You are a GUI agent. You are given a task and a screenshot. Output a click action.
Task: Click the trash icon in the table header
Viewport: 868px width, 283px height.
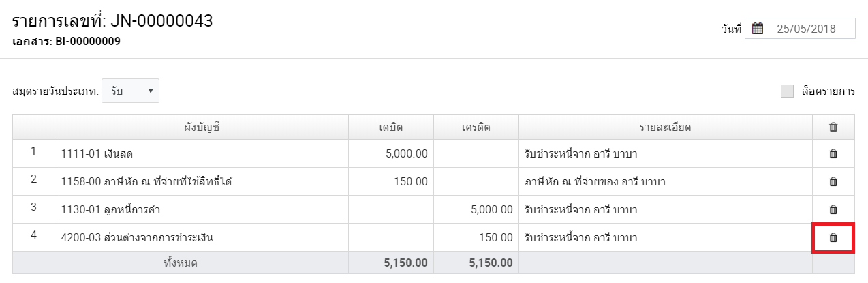pos(833,127)
